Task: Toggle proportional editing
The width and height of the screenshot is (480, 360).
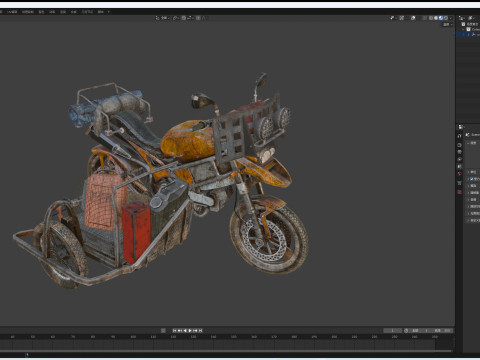Action: 198,18
